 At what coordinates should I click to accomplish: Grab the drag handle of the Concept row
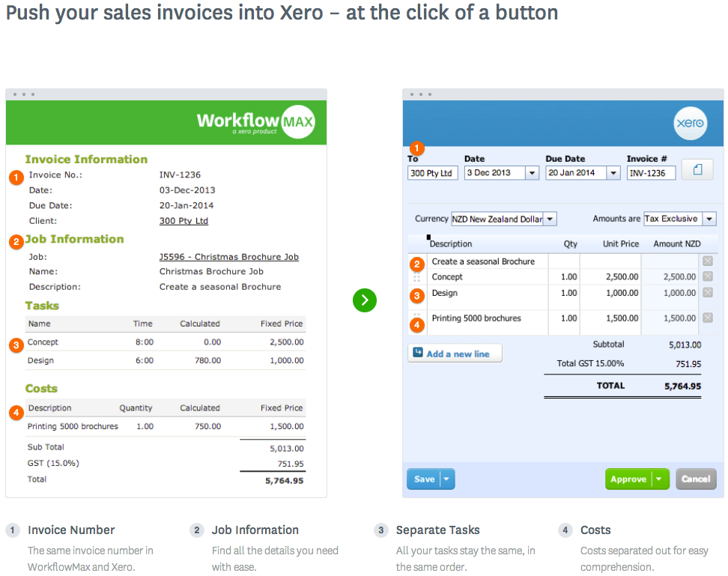416,277
